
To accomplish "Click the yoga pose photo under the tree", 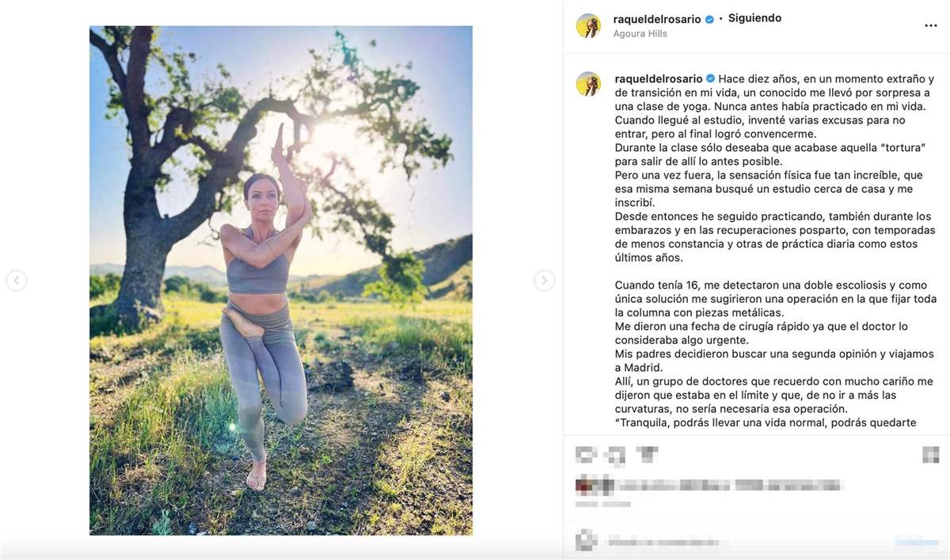I will click(280, 280).
